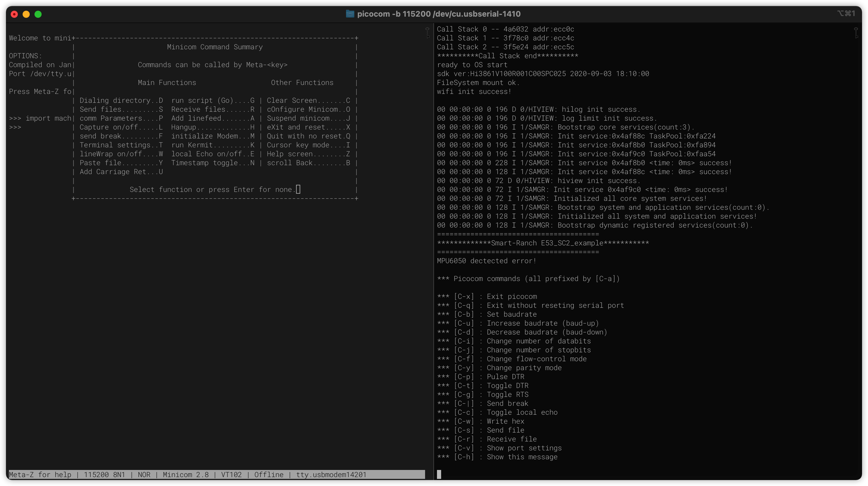Click the key icon in the right picocom pane

pyautogui.click(x=856, y=33)
